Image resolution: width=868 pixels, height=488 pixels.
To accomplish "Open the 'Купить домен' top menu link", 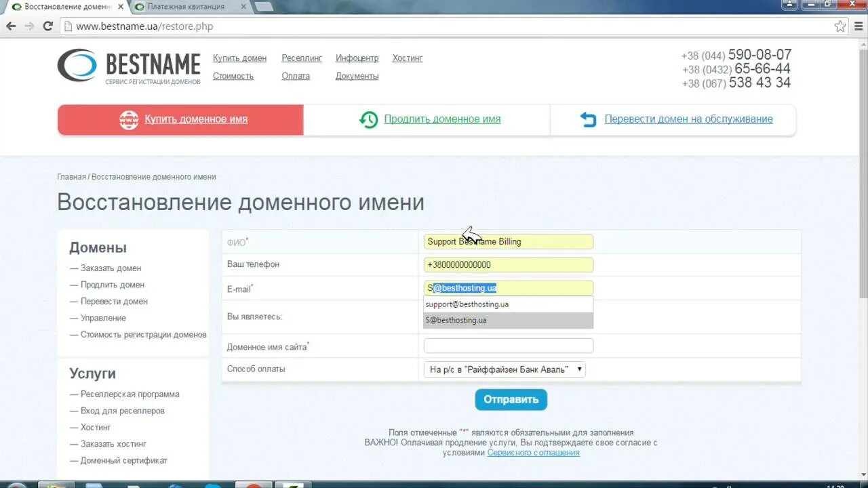I will [x=239, y=58].
